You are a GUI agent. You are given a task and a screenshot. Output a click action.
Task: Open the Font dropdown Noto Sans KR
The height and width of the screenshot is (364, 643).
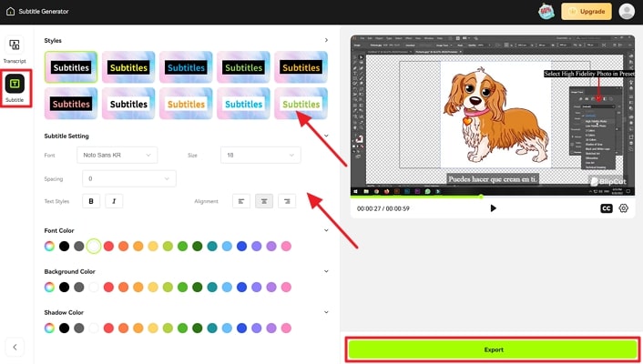point(117,155)
